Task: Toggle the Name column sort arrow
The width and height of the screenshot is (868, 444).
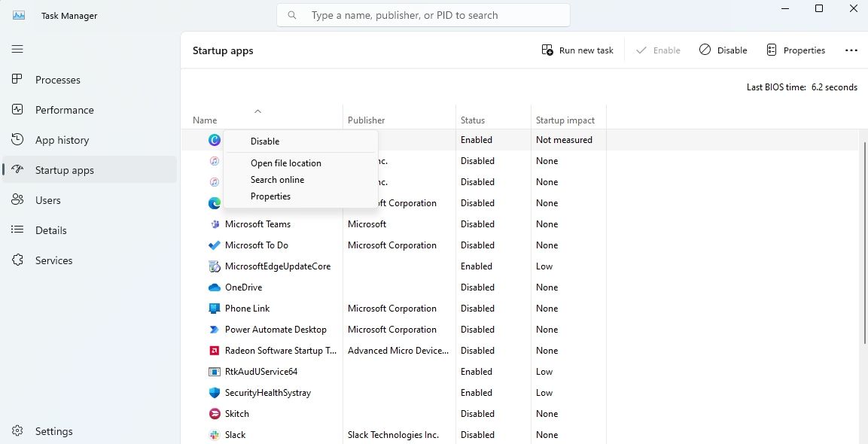Action: pos(258,111)
